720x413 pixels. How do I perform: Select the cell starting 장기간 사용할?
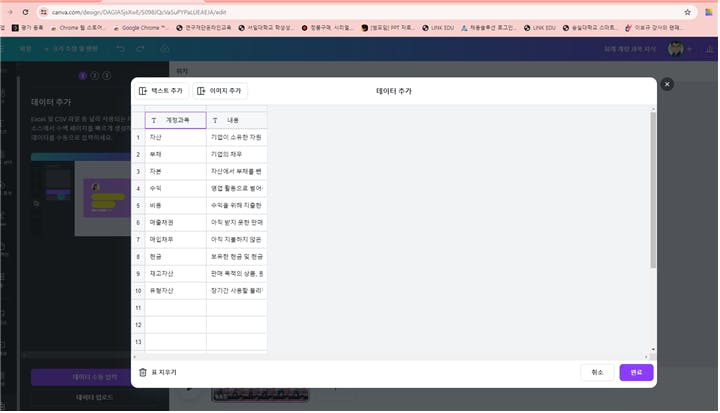(236, 291)
